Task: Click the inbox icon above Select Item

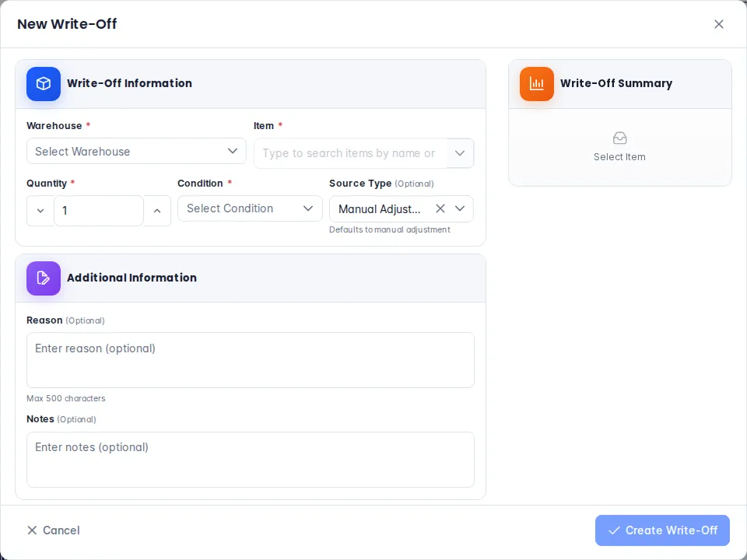Action: 619,138
